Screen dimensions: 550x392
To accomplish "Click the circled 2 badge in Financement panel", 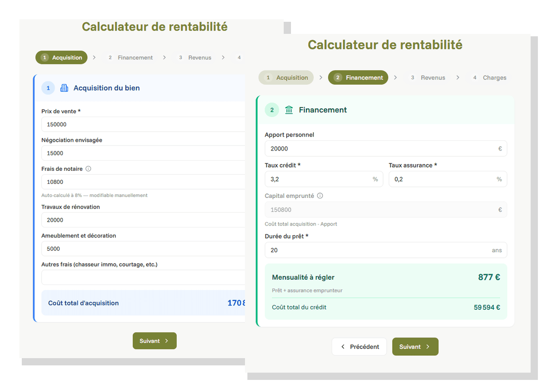I will [272, 110].
